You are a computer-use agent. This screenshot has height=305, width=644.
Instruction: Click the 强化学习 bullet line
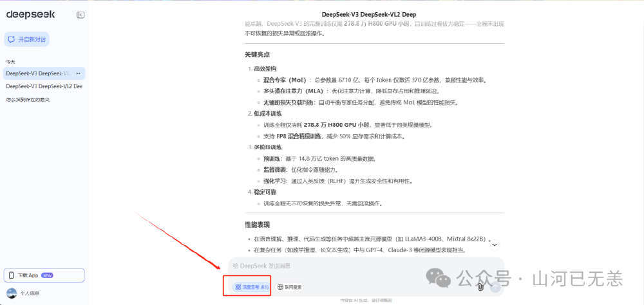[x=337, y=181]
